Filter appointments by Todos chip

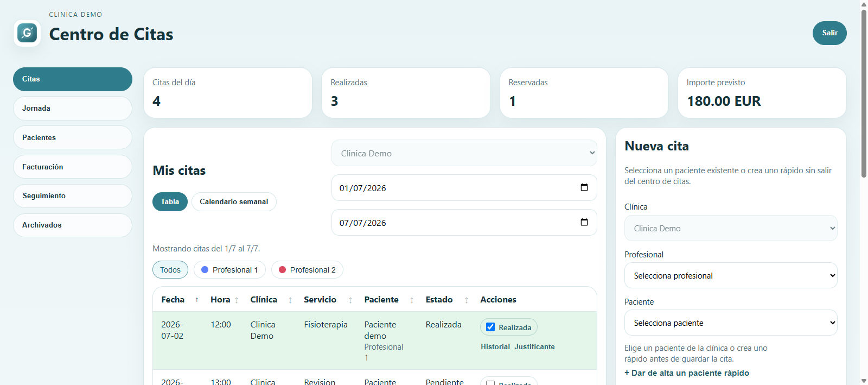(170, 270)
